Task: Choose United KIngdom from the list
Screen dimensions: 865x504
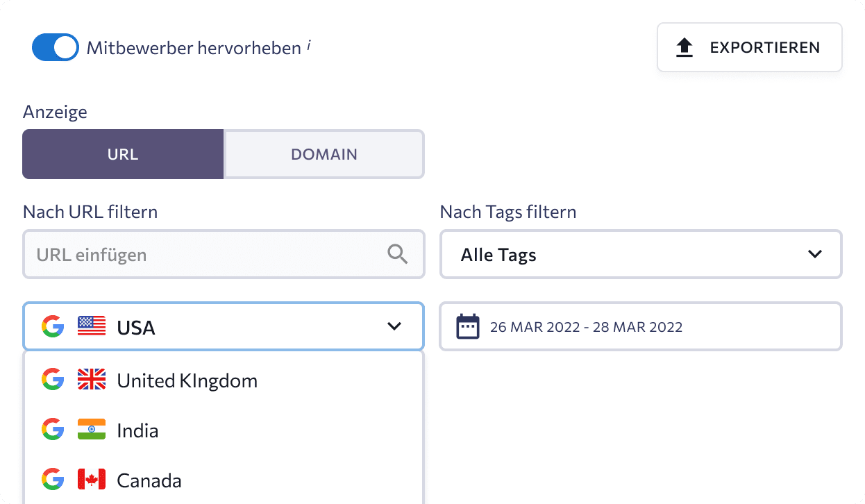Action: tap(224, 380)
